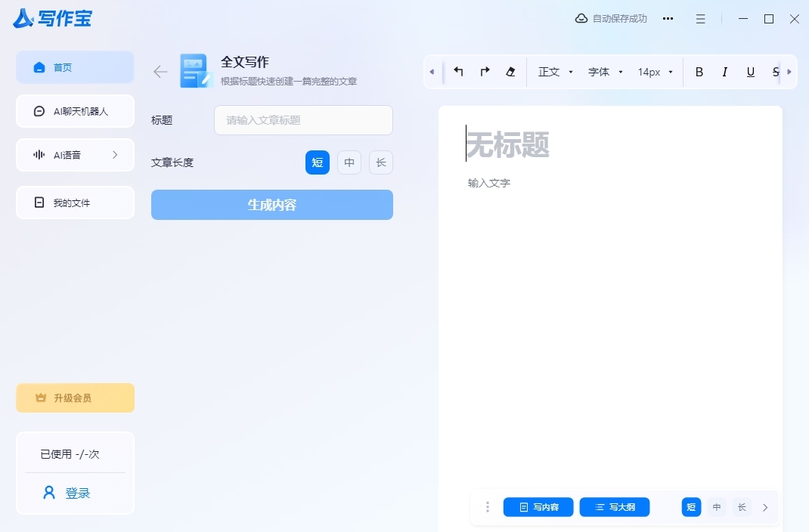The width and height of the screenshot is (809, 532).
Task: Click the back arrow beside 全文写作
Action: tap(160, 70)
